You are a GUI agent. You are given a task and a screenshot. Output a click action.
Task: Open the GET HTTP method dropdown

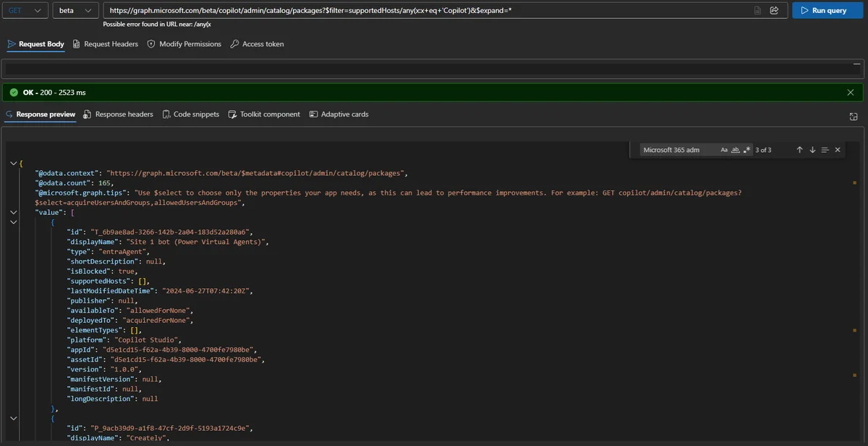pos(25,11)
